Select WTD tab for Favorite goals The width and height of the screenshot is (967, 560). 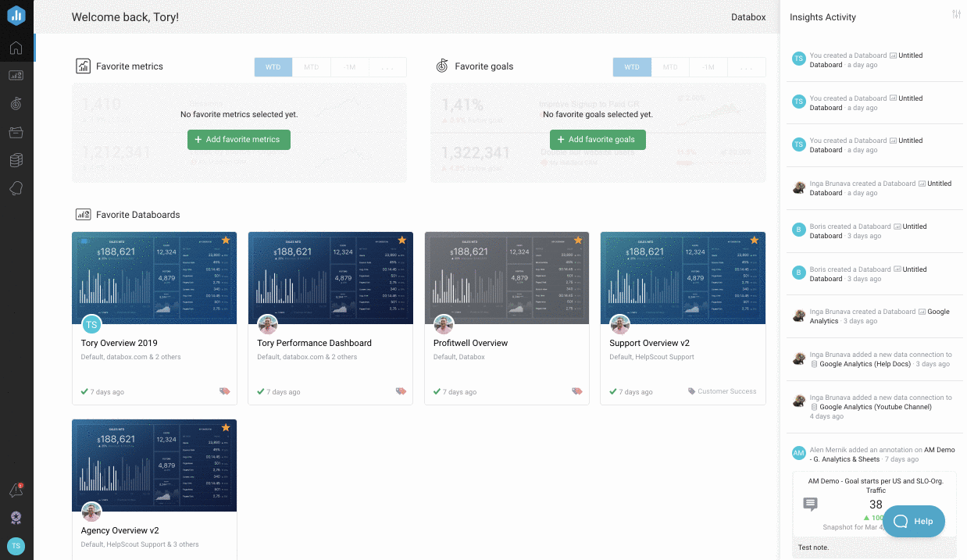(632, 67)
